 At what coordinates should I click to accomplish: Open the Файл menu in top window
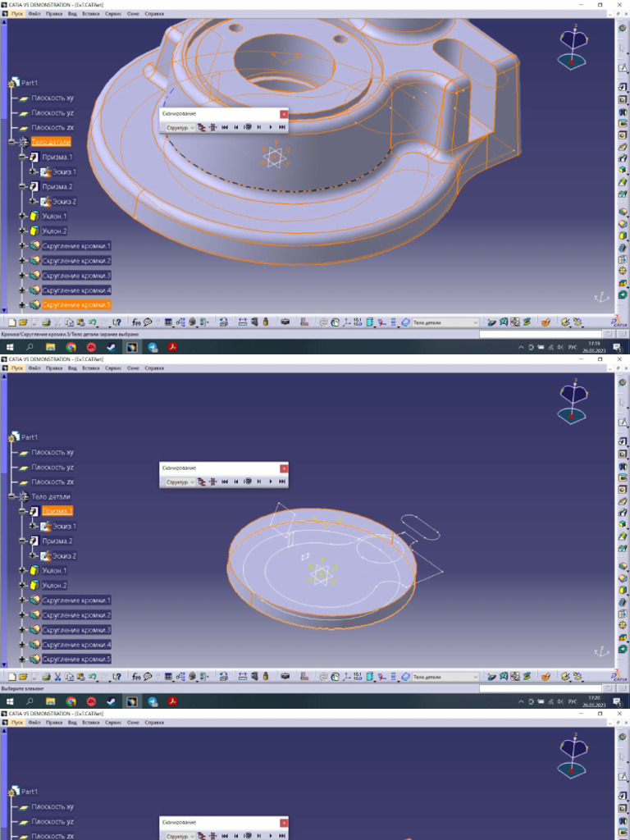pos(34,14)
